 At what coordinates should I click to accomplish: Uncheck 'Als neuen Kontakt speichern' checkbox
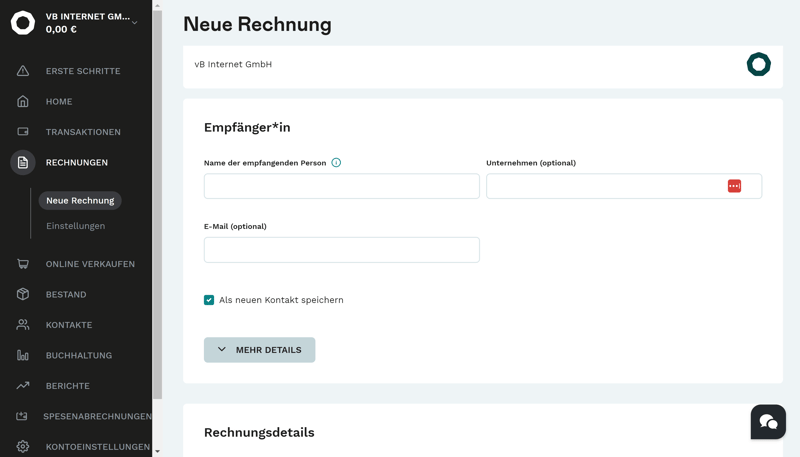pyautogui.click(x=209, y=300)
